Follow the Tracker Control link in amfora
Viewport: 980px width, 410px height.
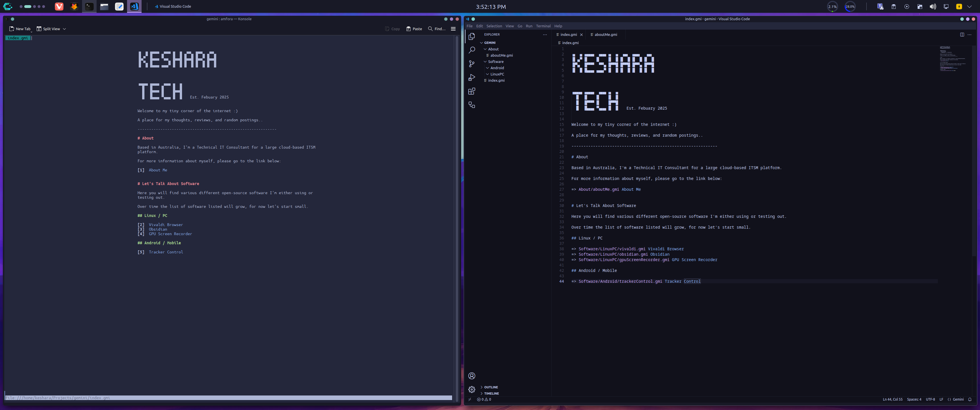click(166, 252)
